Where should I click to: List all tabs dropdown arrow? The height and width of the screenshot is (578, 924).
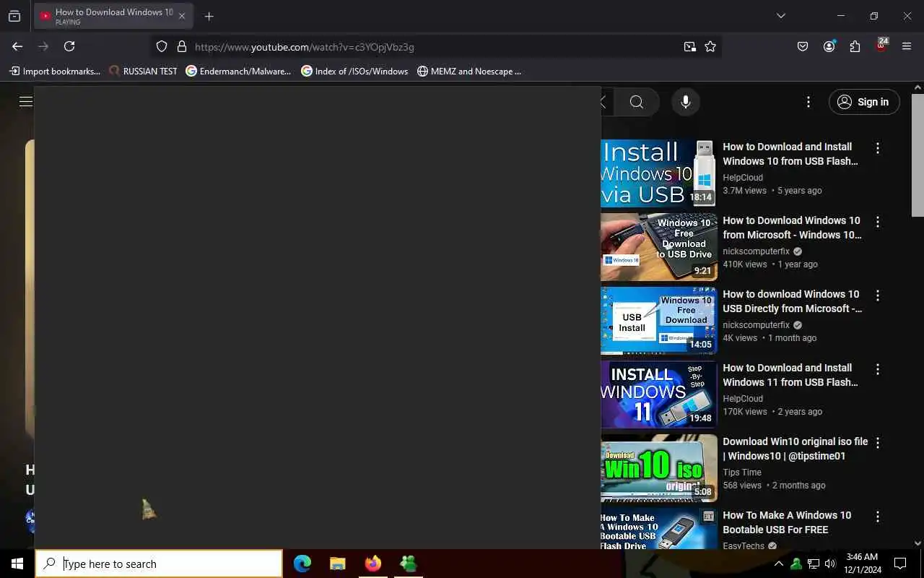pyautogui.click(x=780, y=16)
